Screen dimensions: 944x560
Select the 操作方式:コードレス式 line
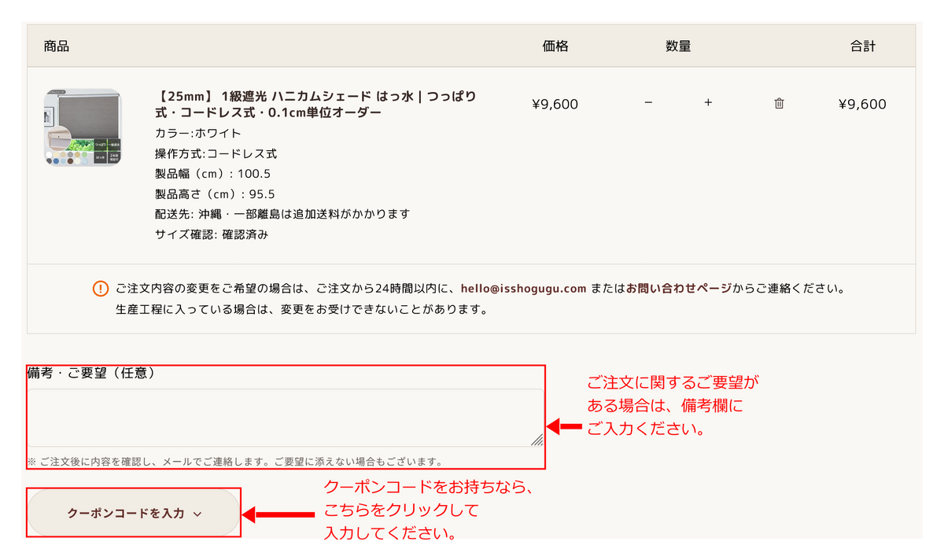pos(216,153)
